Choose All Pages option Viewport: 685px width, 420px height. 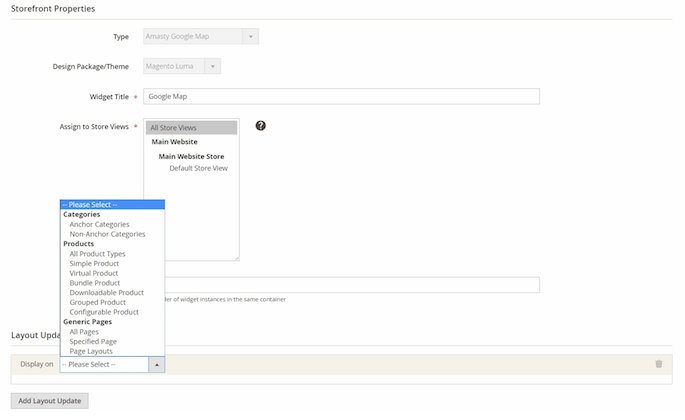84,332
